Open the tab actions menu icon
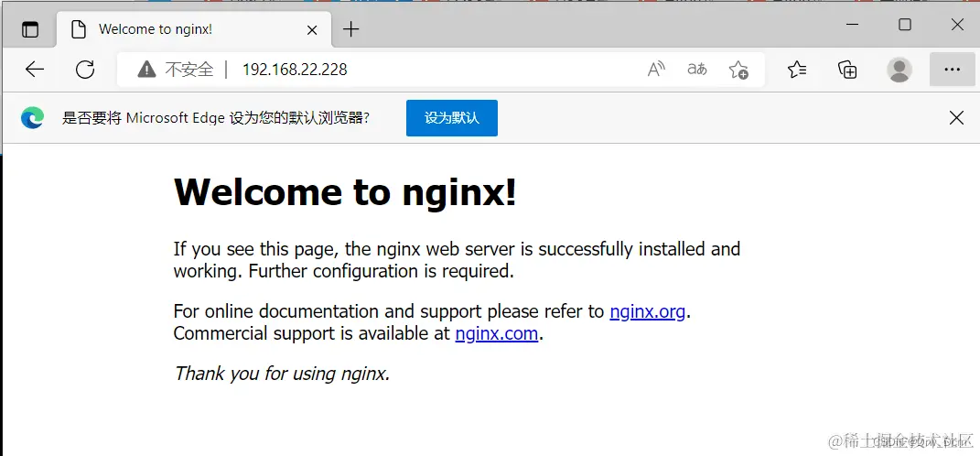 point(30,29)
